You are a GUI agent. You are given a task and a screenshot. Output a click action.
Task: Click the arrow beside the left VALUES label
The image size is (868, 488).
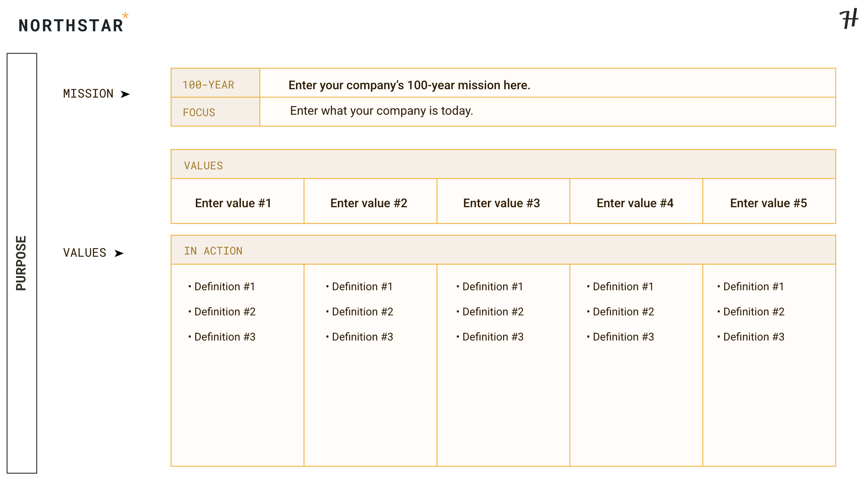119,253
